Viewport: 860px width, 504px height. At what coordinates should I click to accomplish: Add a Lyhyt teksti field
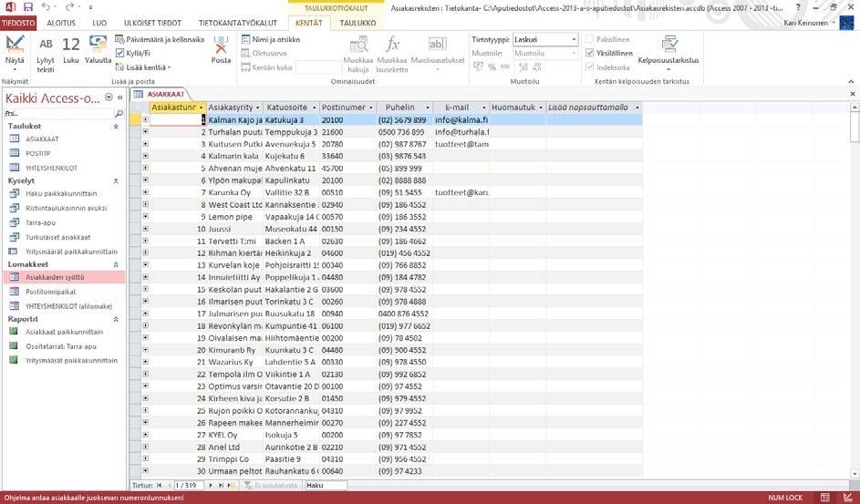point(47,55)
